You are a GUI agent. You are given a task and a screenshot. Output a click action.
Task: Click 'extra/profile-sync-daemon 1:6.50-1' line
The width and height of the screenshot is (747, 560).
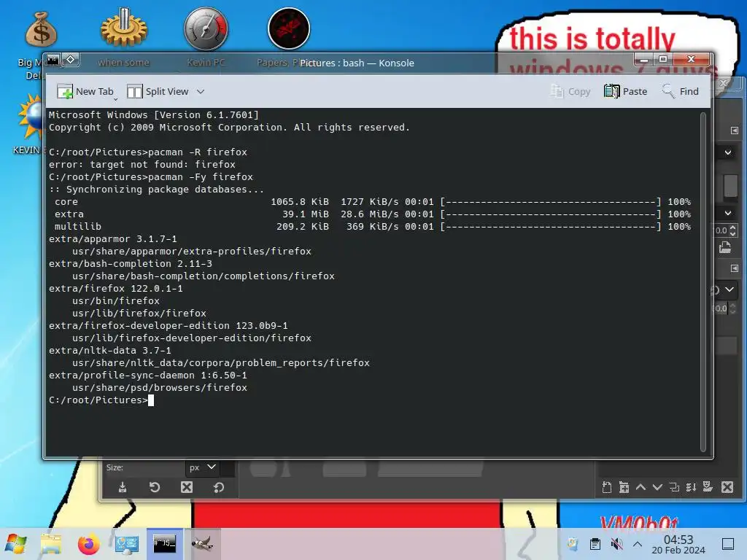pos(147,375)
